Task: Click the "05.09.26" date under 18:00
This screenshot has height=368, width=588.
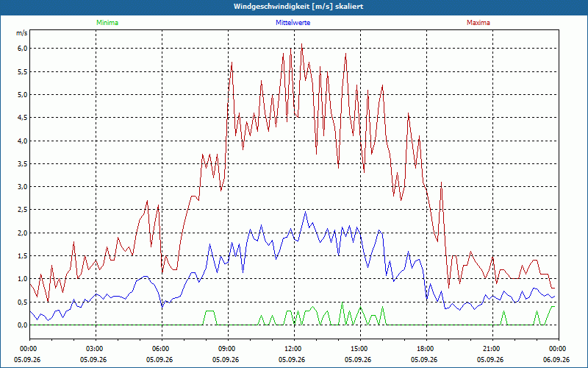Action: [424, 360]
